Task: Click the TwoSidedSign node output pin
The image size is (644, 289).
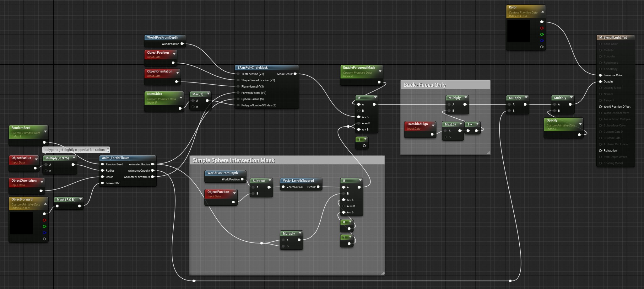Action: point(432,134)
